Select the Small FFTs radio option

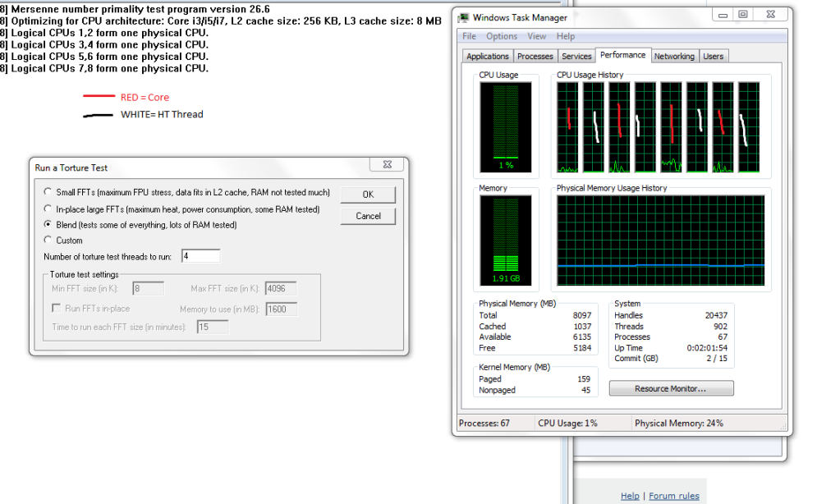48,192
